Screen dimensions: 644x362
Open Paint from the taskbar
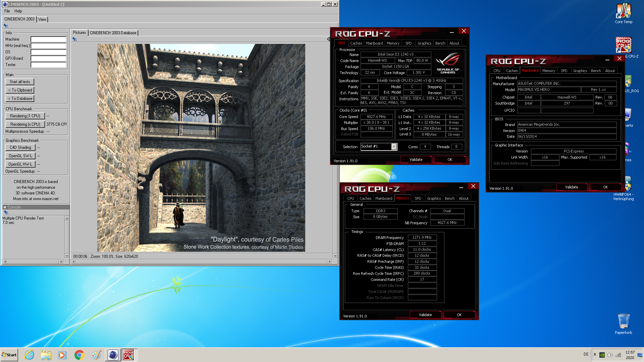tap(96, 355)
